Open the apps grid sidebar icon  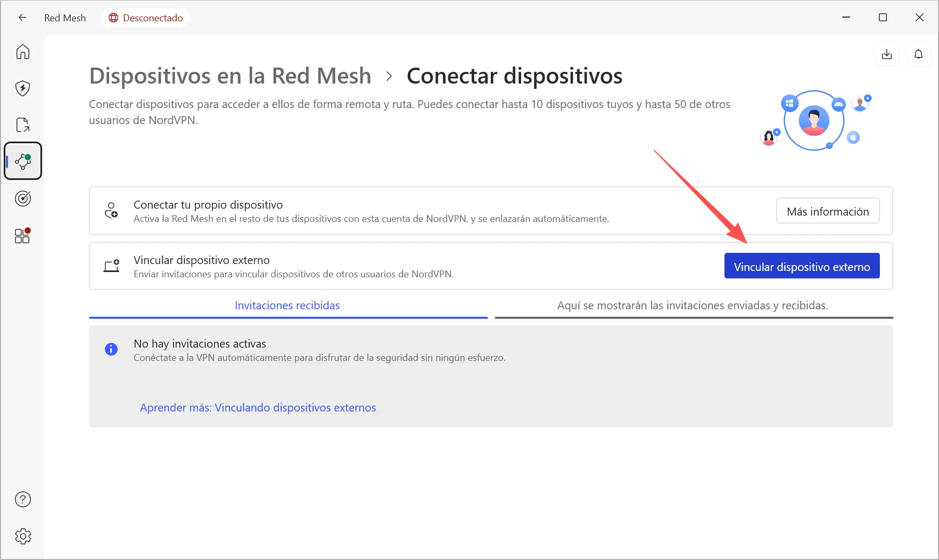click(23, 235)
